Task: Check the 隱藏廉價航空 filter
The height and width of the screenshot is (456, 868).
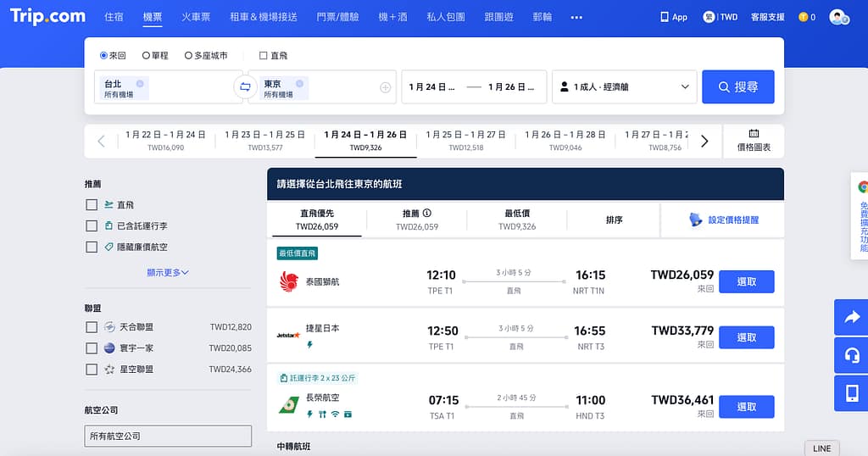Action: (92, 247)
